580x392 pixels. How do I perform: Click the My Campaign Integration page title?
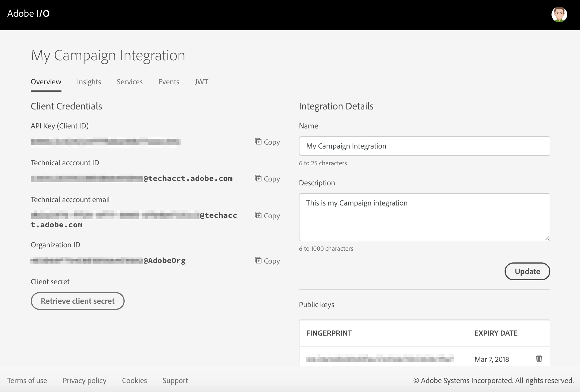(x=108, y=56)
